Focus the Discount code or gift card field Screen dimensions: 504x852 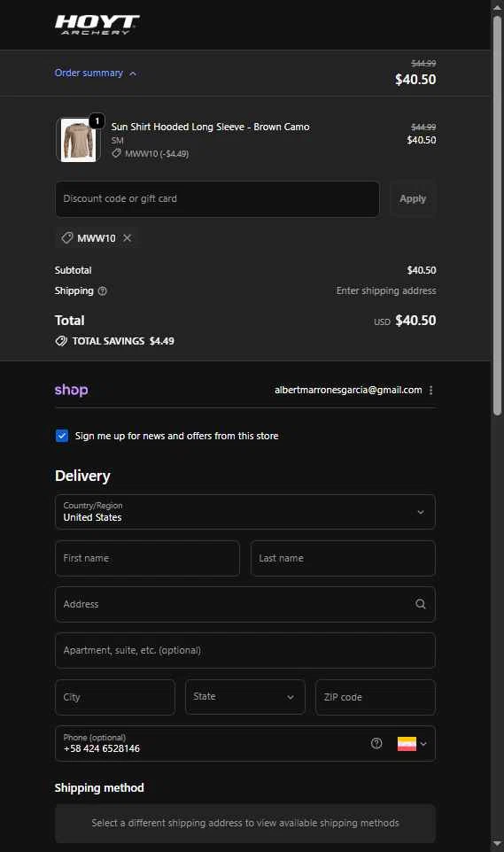(217, 199)
